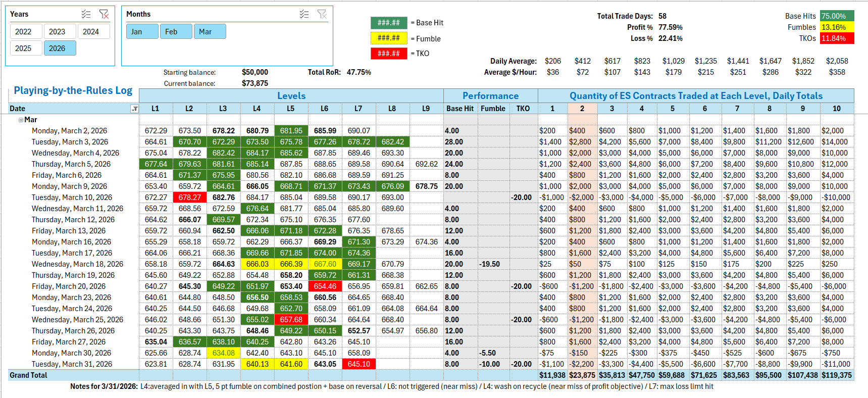Select the red TKO legend swatch
Viewport: 868px width, 398px height.
(x=388, y=54)
